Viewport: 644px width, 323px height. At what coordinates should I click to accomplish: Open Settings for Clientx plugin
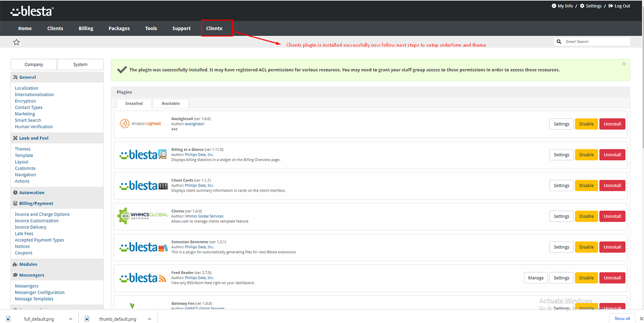coord(561,216)
